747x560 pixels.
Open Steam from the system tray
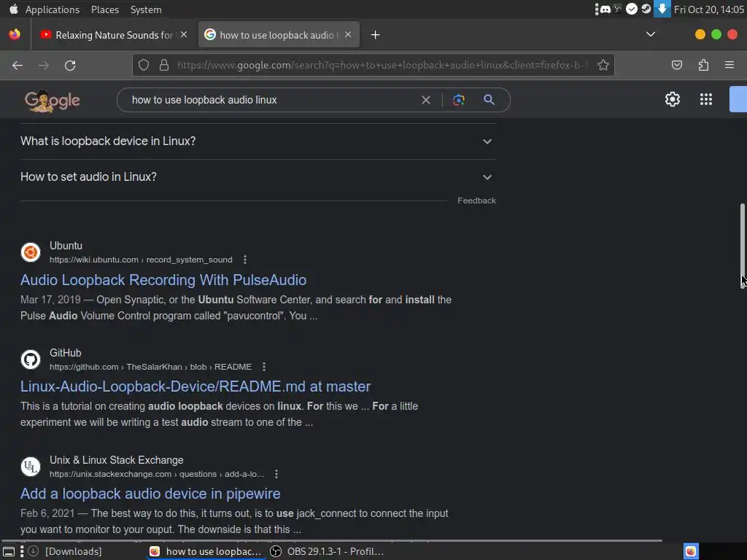click(646, 9)
